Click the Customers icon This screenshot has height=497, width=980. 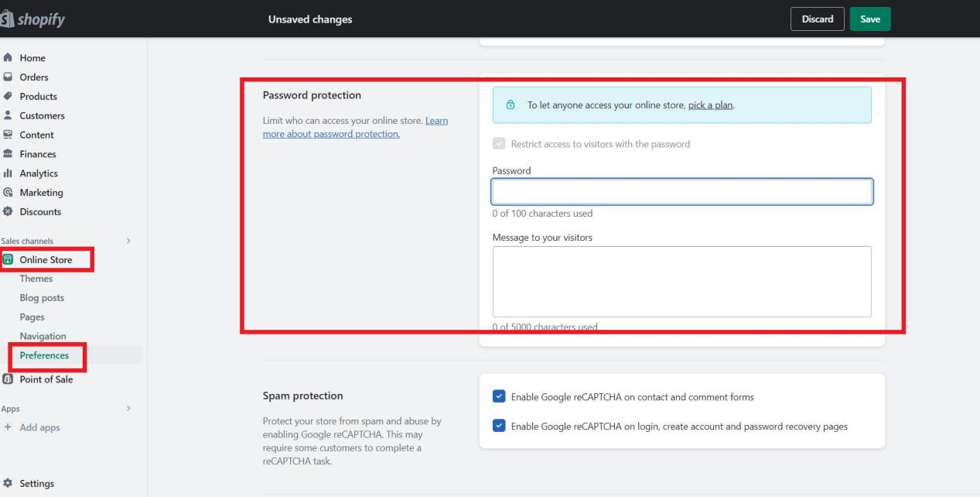(9, 115)
